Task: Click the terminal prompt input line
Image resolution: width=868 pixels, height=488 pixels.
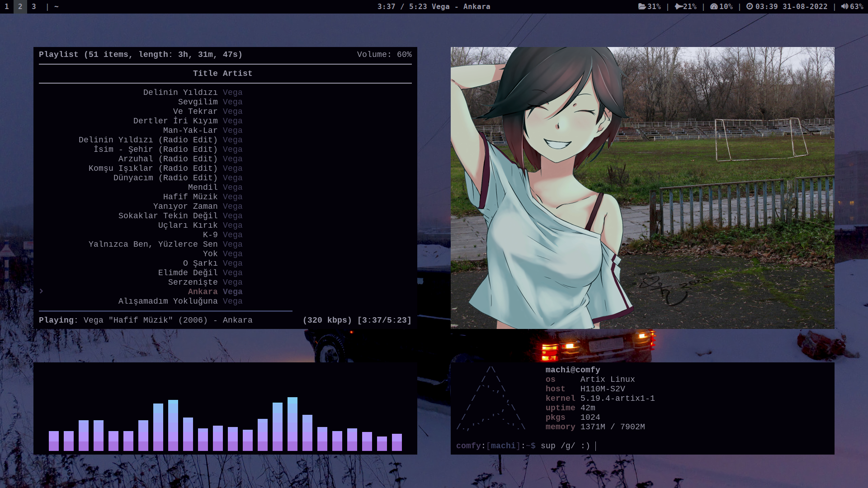Action: 526,446
